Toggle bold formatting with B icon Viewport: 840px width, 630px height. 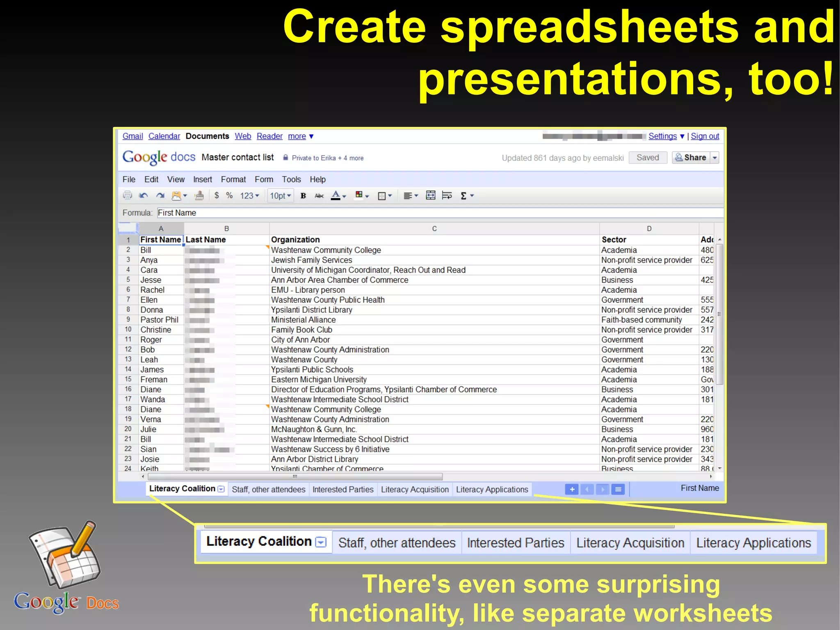[303, 196]
